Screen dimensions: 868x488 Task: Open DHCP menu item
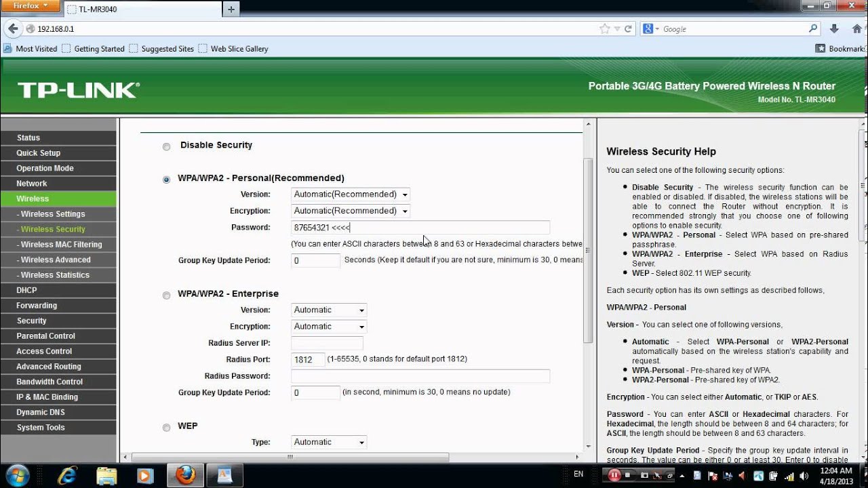(x=58, y=290)
